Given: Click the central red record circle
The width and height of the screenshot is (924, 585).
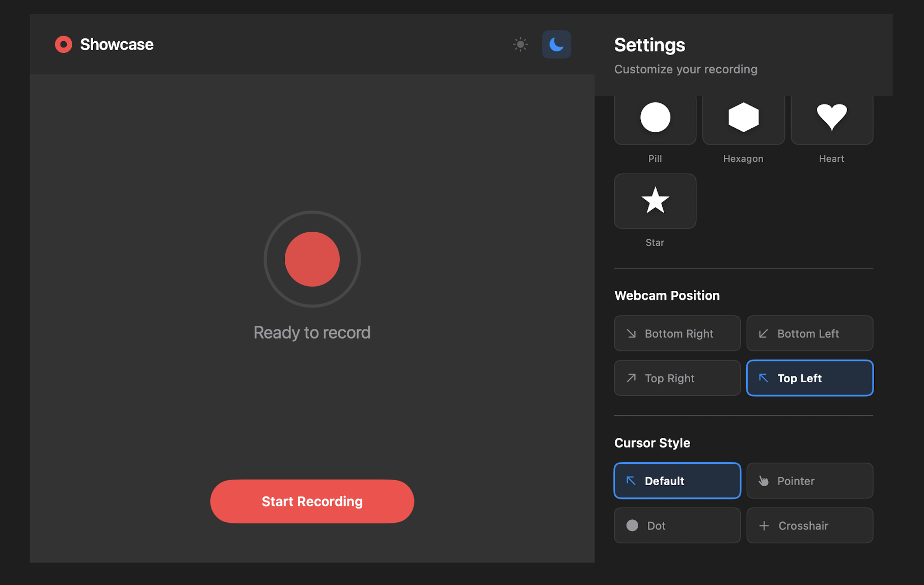Looking at the screenshot, I should [x=312, y=259].
